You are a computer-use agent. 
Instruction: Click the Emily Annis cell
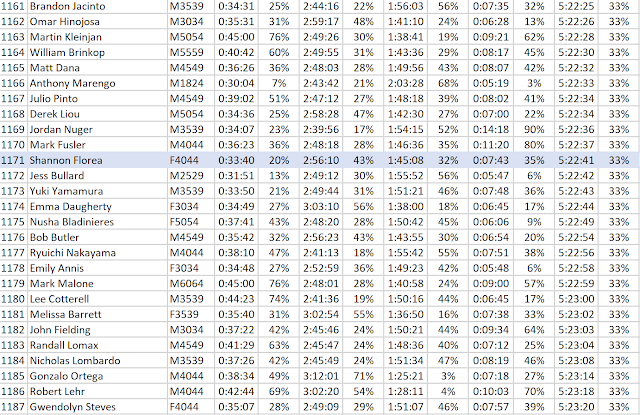click(97, 268)
